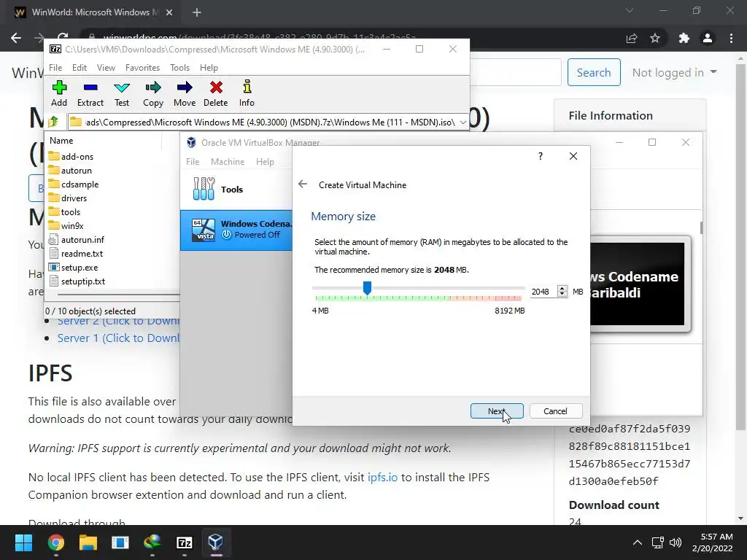Screen dimensions: 747x560
Task: Open a new Chrome tab
Action: (197, 12)
